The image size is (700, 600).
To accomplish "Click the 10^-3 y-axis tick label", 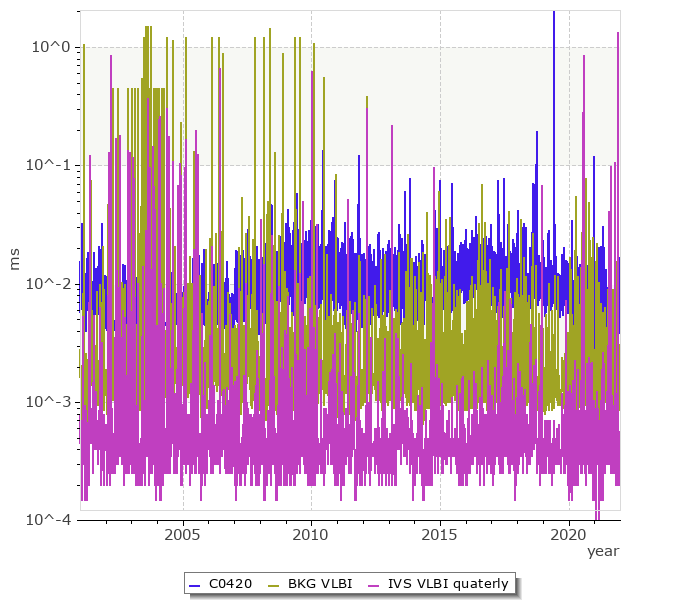I will (x=48, y=402).
